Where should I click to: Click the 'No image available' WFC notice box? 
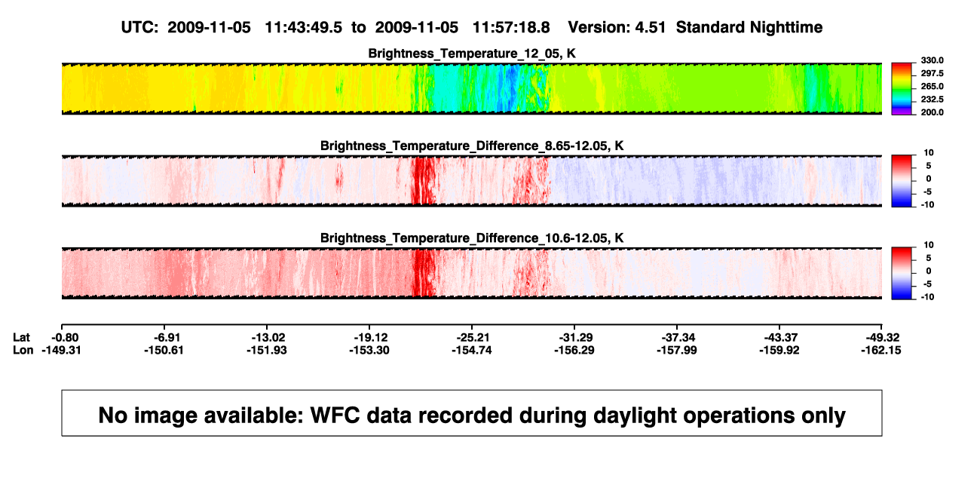(472, 413)
